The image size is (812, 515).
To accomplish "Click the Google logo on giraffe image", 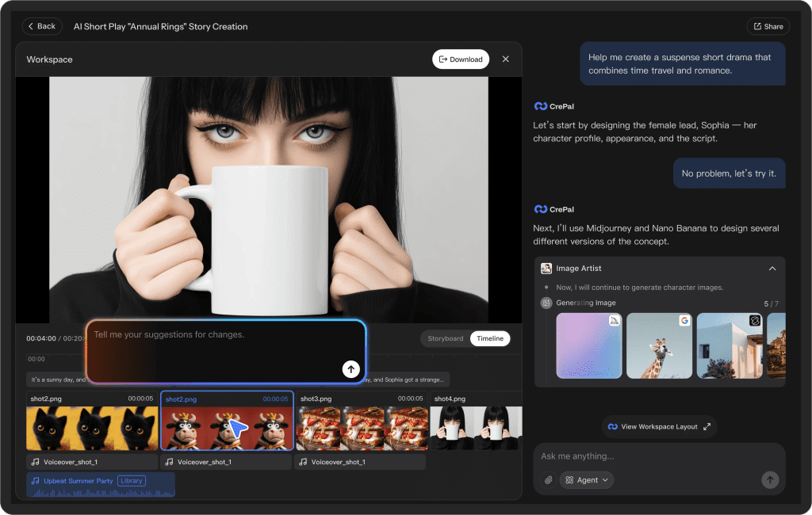I will tap(684, 321).
